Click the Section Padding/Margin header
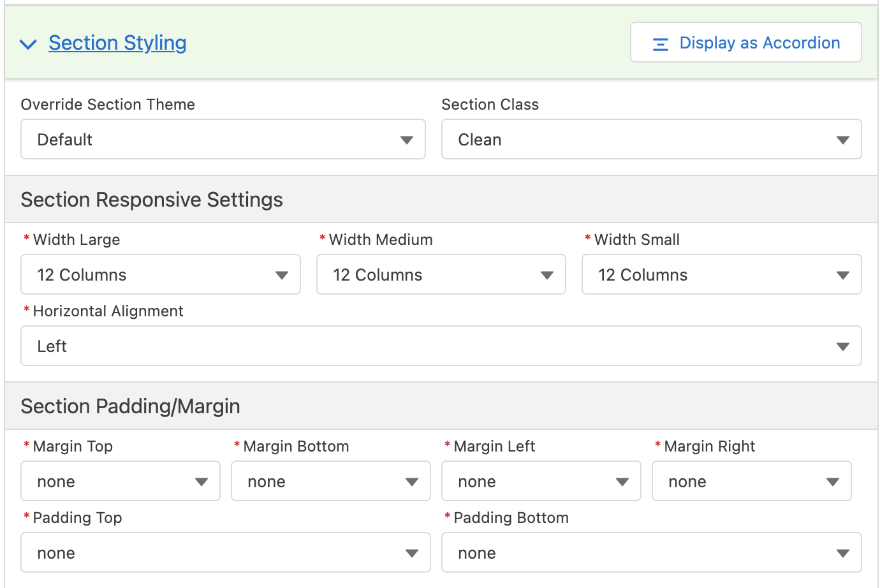The height and width of the screenshot is (588, 880). tap(131, 406)
